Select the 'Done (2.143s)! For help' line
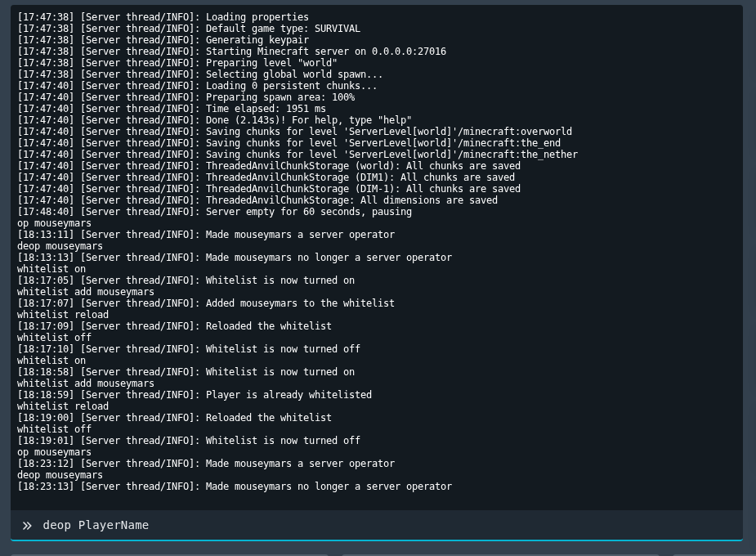756x556 pixels. coord(215,120)
